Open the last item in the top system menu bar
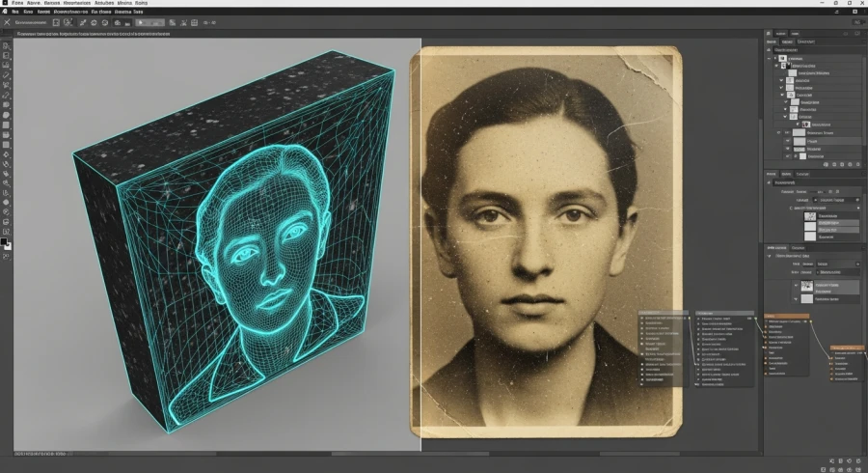Screen dimensions: 868x473 pos(141,3)
